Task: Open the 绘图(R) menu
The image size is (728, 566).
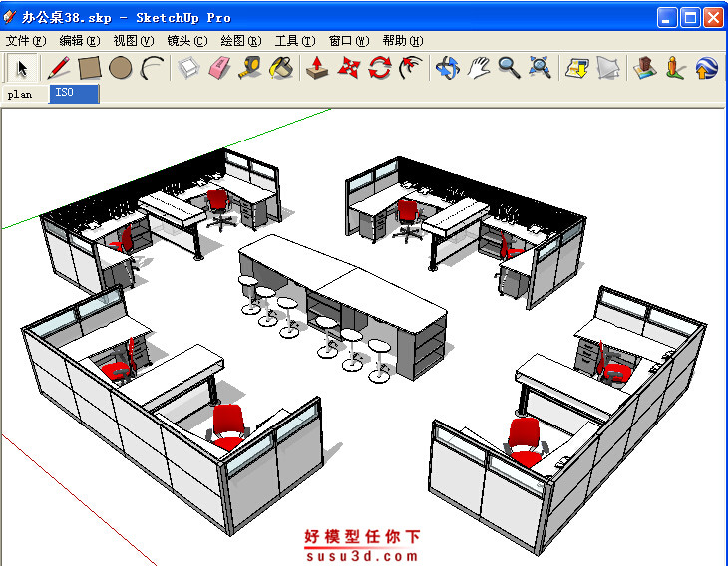Action: click(x=241, y=41)
